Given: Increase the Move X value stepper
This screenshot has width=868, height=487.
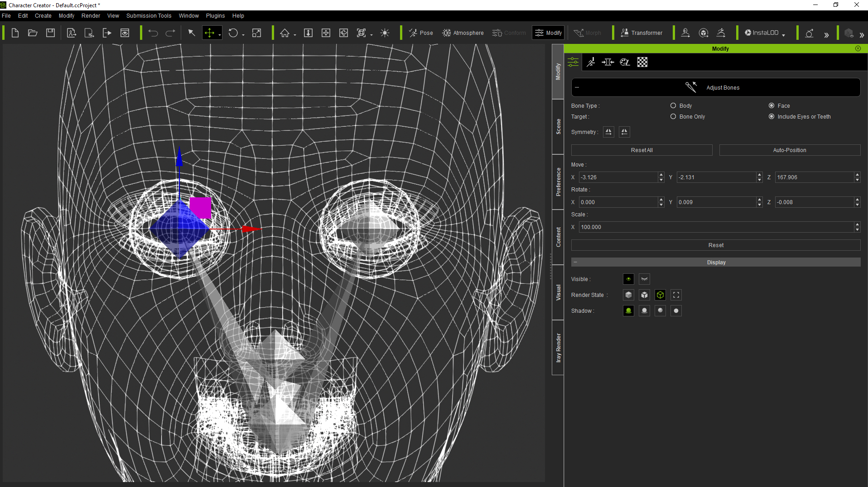Looking at the screenshot, I should point(661,175).
